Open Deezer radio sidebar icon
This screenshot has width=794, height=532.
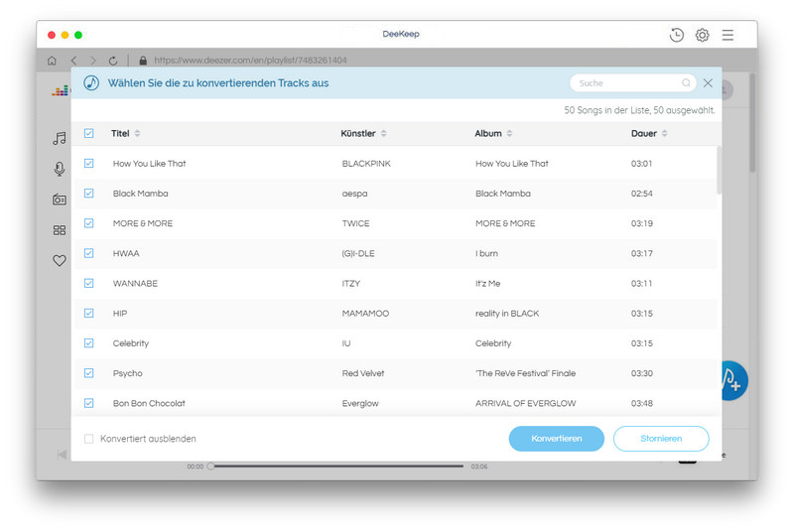pos(60,199)
